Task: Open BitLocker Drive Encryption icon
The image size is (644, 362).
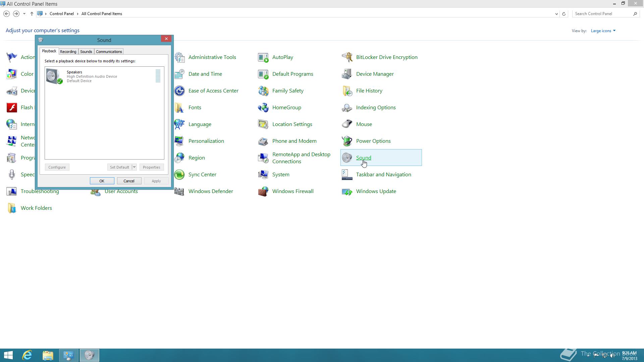Action: [x=347, y=57]
